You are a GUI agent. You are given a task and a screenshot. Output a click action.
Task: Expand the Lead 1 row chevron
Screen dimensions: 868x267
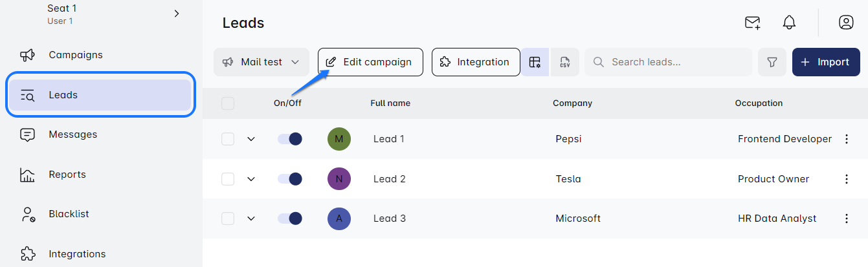tap(251, 139)
